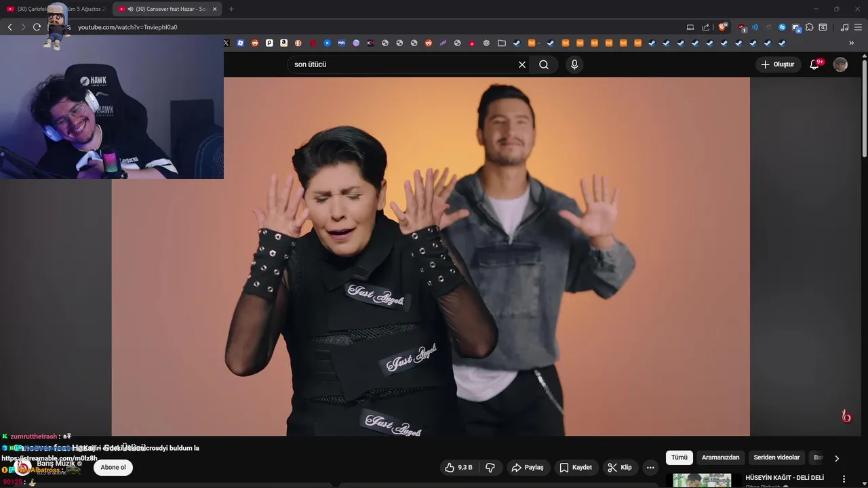Click the music video player
Screen dimensions: 868x488
[431, 256]
